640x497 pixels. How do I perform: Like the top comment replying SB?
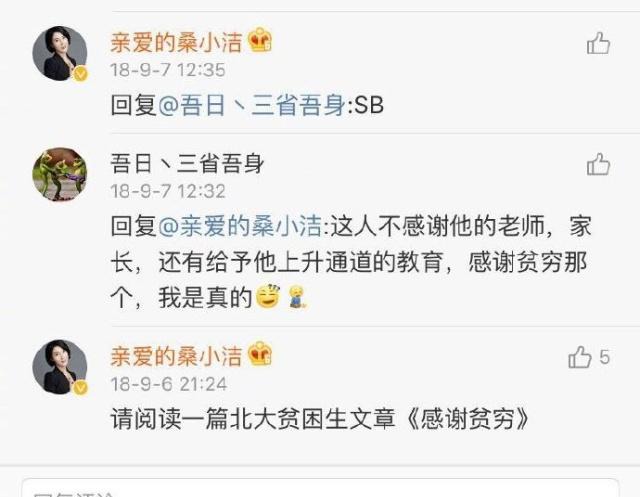[x=598, y=43]
